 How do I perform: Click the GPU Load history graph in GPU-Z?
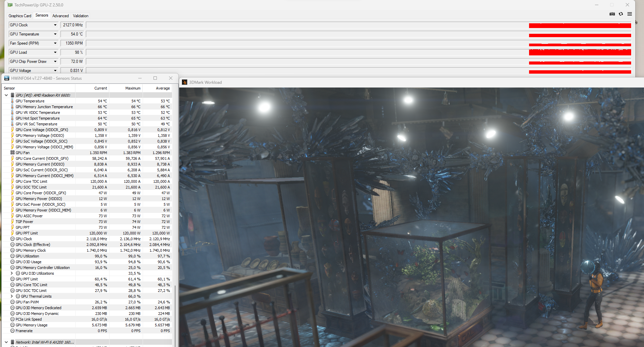point(359,52)
